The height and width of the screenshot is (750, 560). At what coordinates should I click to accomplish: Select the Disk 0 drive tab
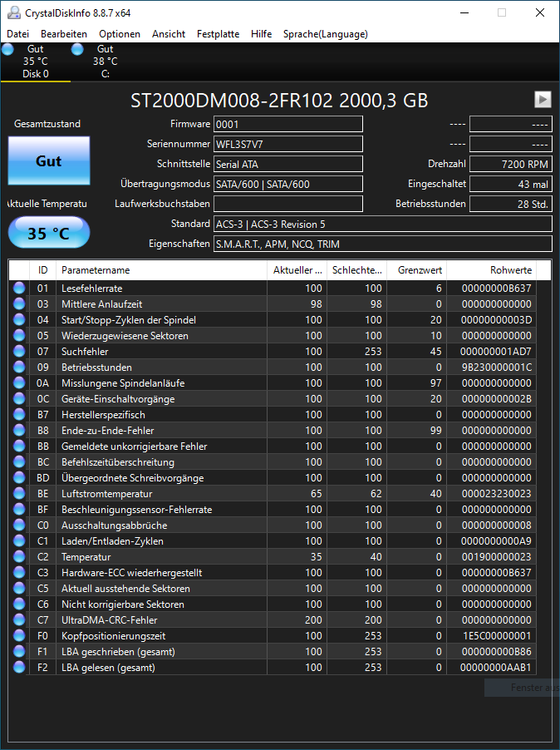[x=36, y=62]
